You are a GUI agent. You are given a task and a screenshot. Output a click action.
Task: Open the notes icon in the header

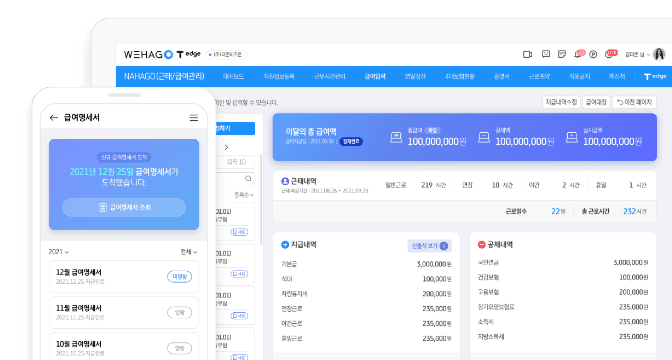click(562, 54)
